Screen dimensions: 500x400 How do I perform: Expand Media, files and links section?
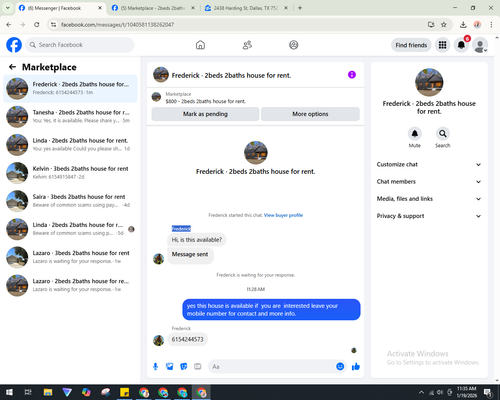pos(429,199)
